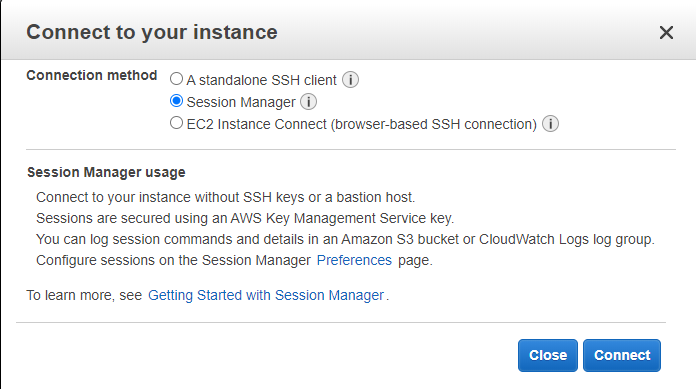This screenshot has height=389, width=696.
Task: Click the Amazon S3 bucket logging sentence
Action: [x=345, y=239]
